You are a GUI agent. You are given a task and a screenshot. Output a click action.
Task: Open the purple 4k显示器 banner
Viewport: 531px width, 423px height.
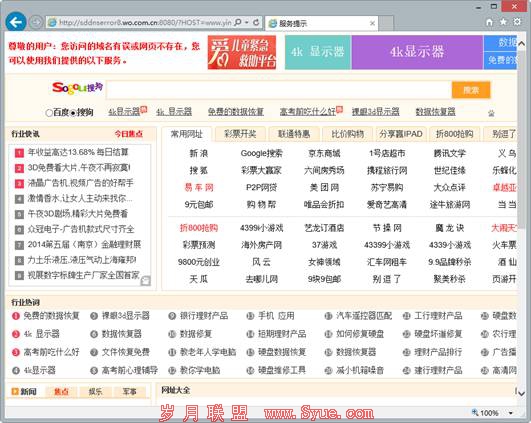click(x=417, y=52)
